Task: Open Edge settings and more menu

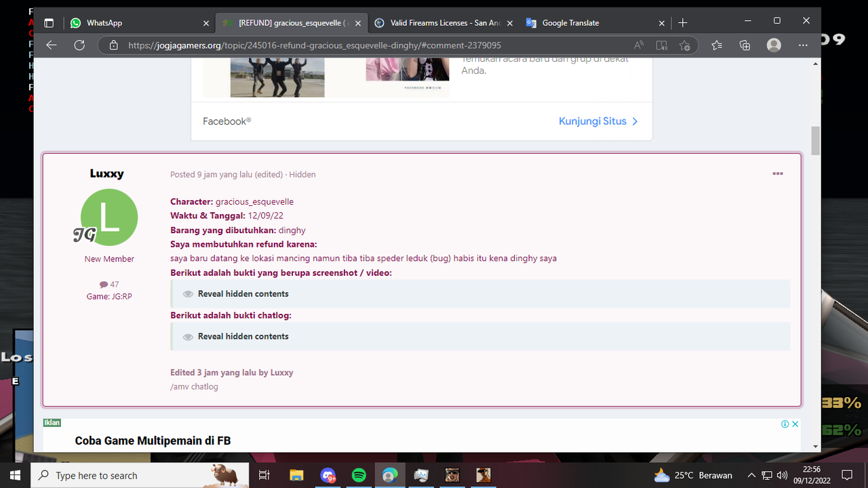Action: (803, 45)
